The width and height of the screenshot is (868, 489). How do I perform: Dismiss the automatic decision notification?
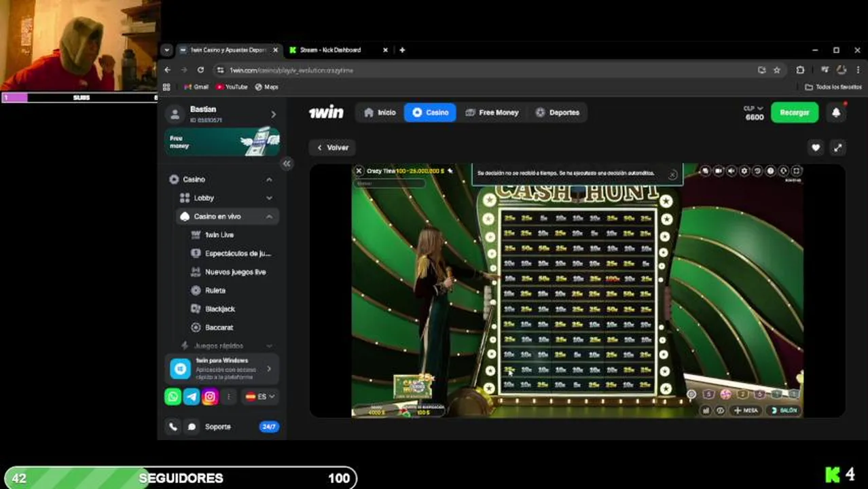[672, 175]
